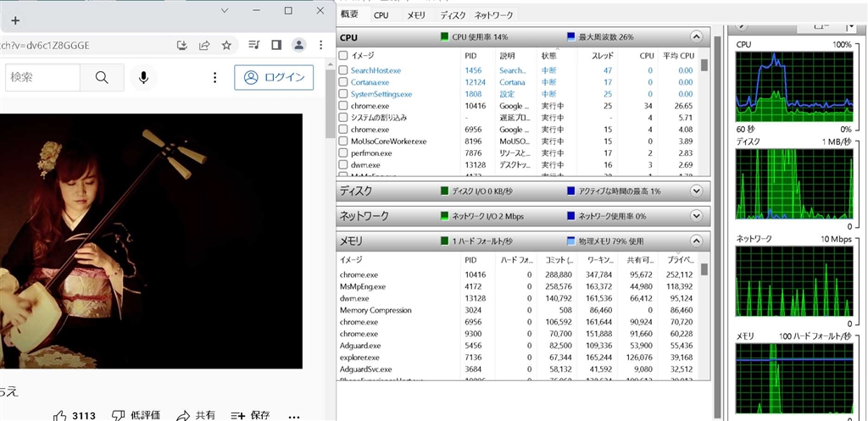The height and width of the screenshot is (421, 868).
Task: Click the 共有 share button
Action: click(196, 415)
